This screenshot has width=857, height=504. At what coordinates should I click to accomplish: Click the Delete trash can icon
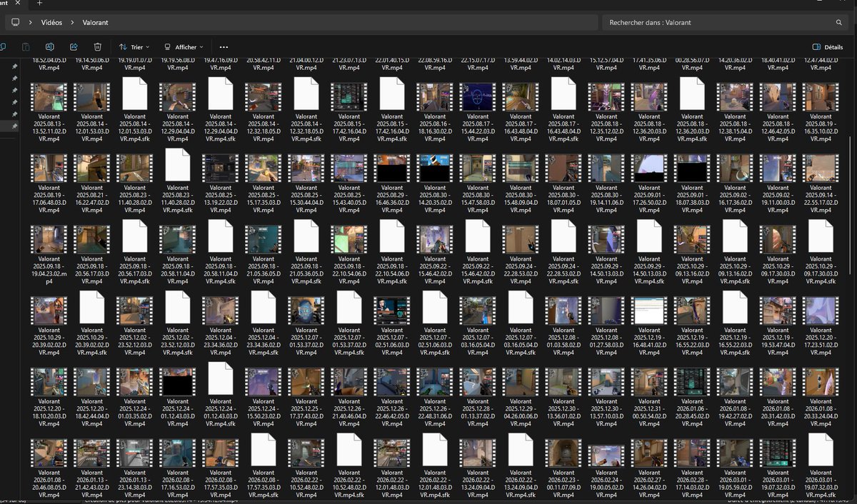click(x=98, y=47)
